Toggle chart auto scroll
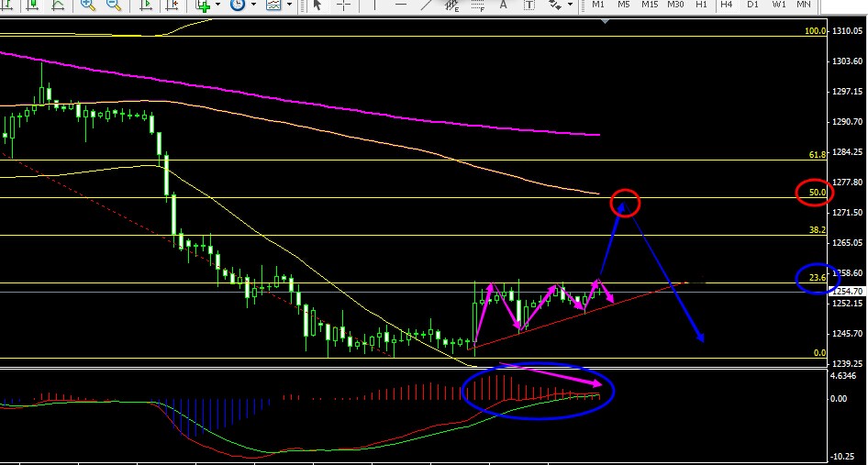This screenshot has width=868, height=465. coord(146,5)
